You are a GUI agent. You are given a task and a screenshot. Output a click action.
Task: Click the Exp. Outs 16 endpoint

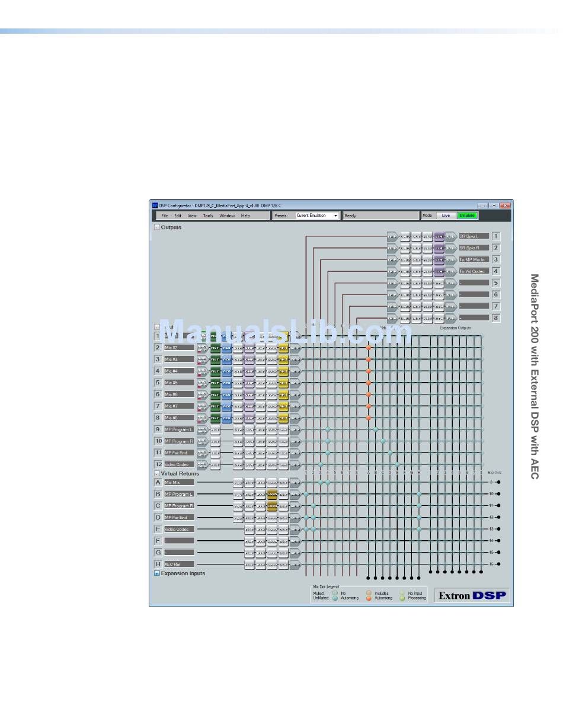tap(498, 564)
